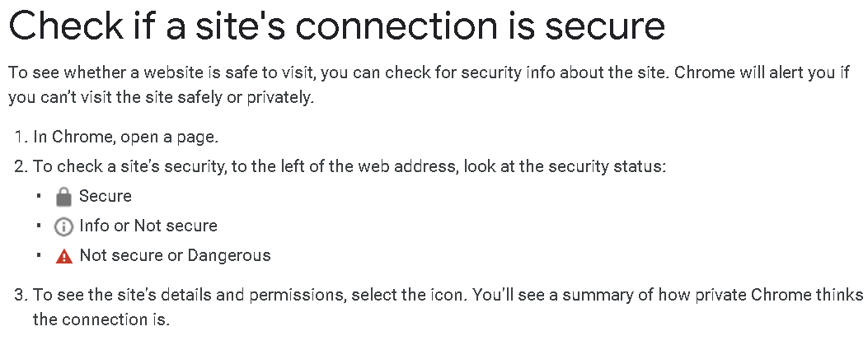
Task: Click the bullet point before the warning icon
Action: tap(38, 256)
